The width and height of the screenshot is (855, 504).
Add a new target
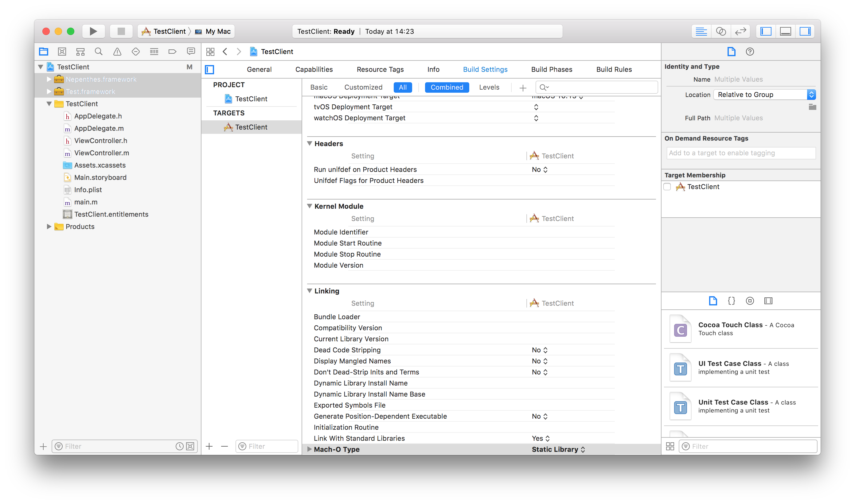coord(209,446)
